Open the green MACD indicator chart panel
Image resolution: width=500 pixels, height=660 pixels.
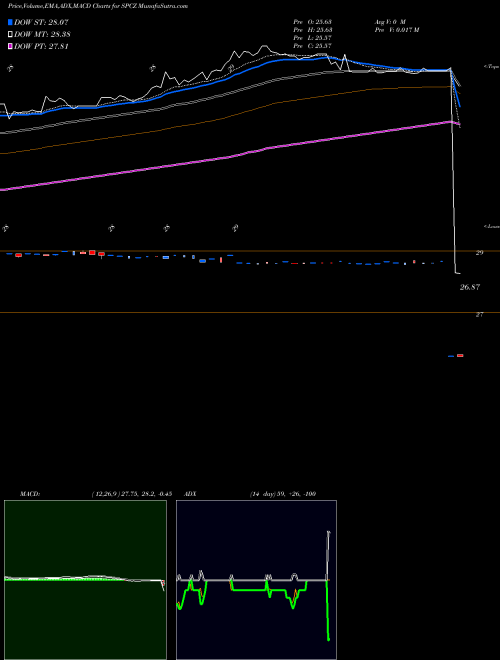[85, 580]
